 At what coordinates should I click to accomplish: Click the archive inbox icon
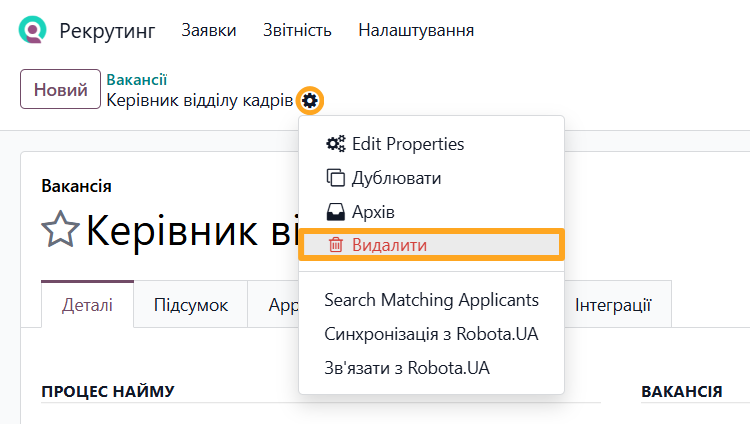pos(335,212)
